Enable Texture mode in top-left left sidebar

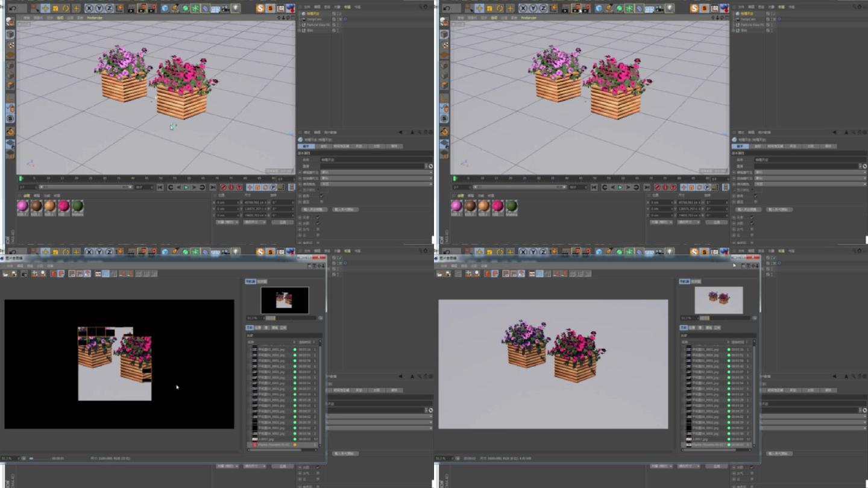(10, 45)
